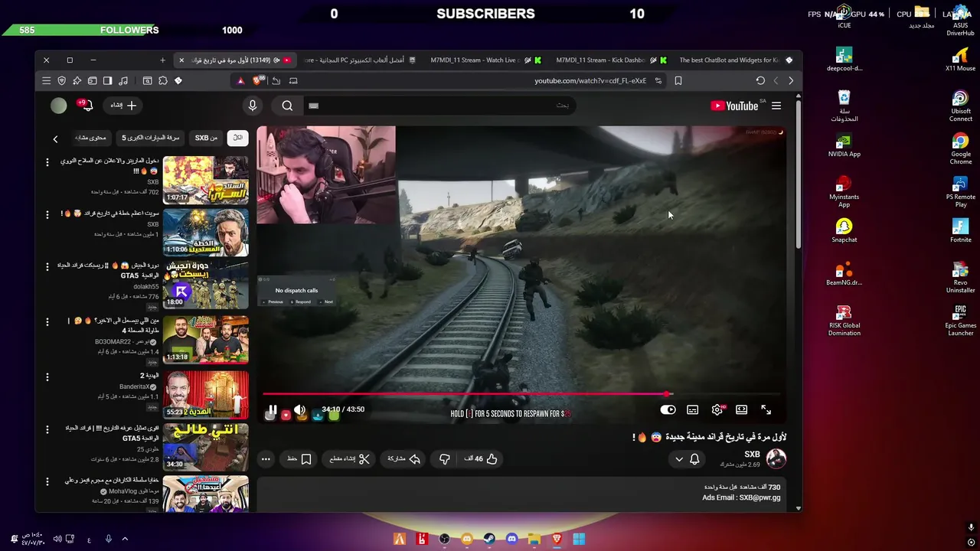Open the BanderitaX channel name
980x551 pixels.
135,386
